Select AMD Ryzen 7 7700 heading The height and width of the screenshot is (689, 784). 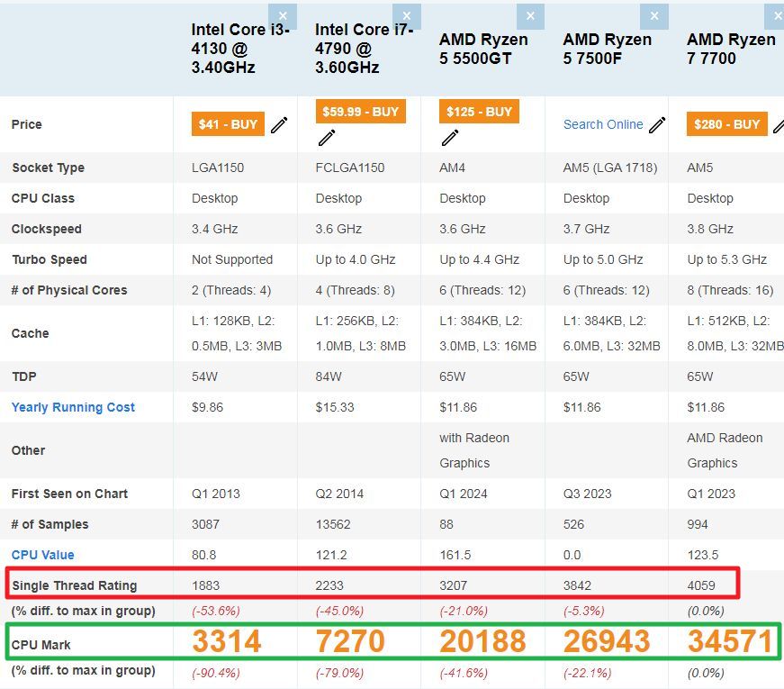pyautogui.click(x=731, y=49)
